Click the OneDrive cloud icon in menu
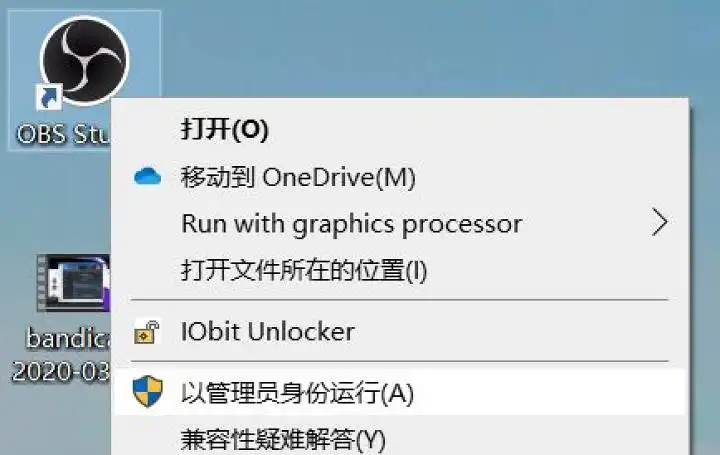 [147, 177]
